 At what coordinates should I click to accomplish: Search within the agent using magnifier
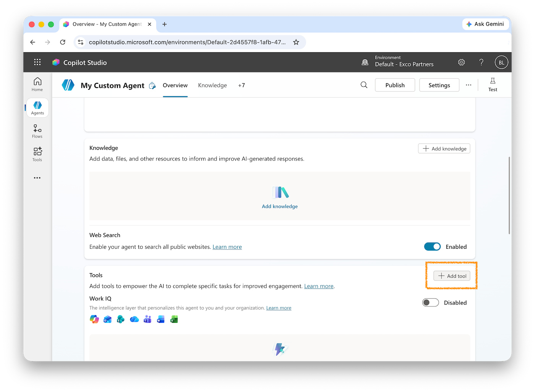click(x=364, y=85)
